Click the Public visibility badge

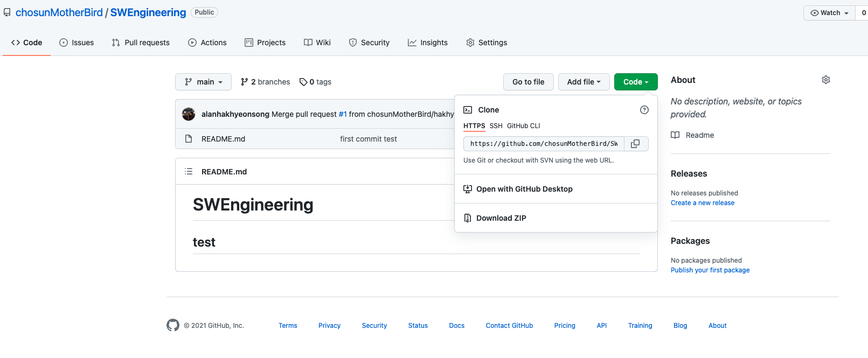204,12
